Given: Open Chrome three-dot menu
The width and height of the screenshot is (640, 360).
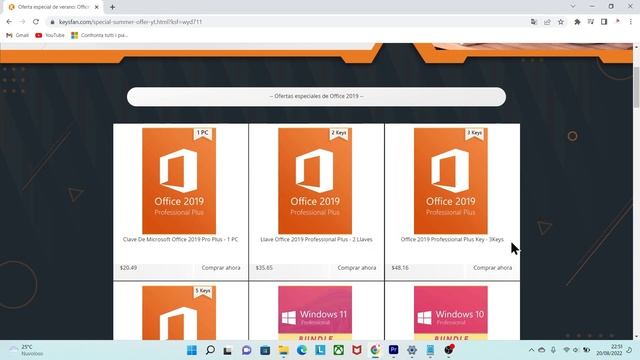Looking at the screenshot, I should [631, 22].
